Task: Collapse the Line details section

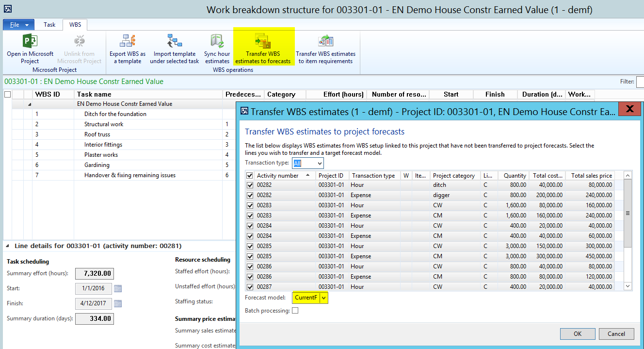Action: 8,246
